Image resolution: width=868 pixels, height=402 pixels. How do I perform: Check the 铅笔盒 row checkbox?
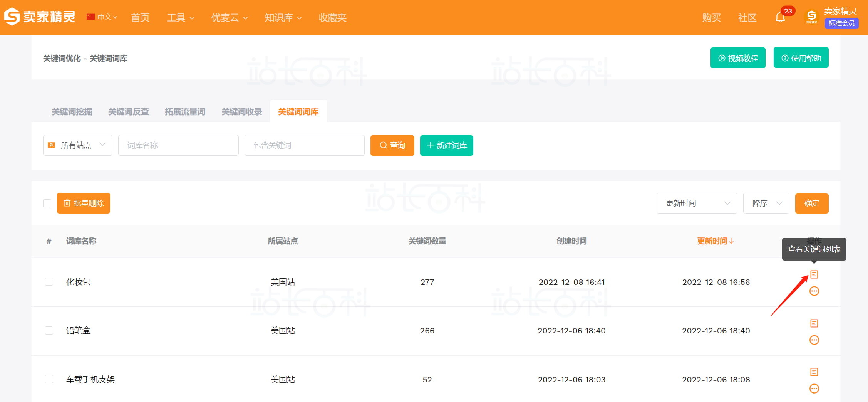tap(49, 330)
